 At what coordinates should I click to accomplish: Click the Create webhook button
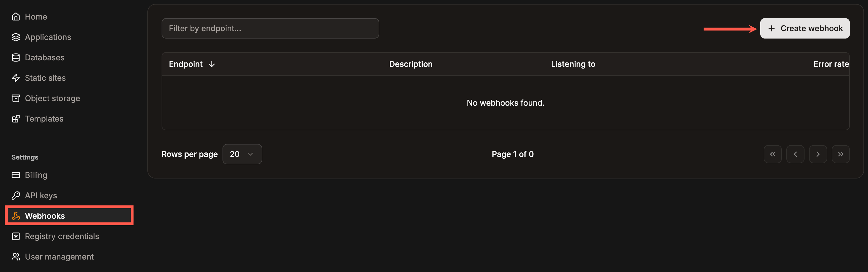(x=805, y=28)
